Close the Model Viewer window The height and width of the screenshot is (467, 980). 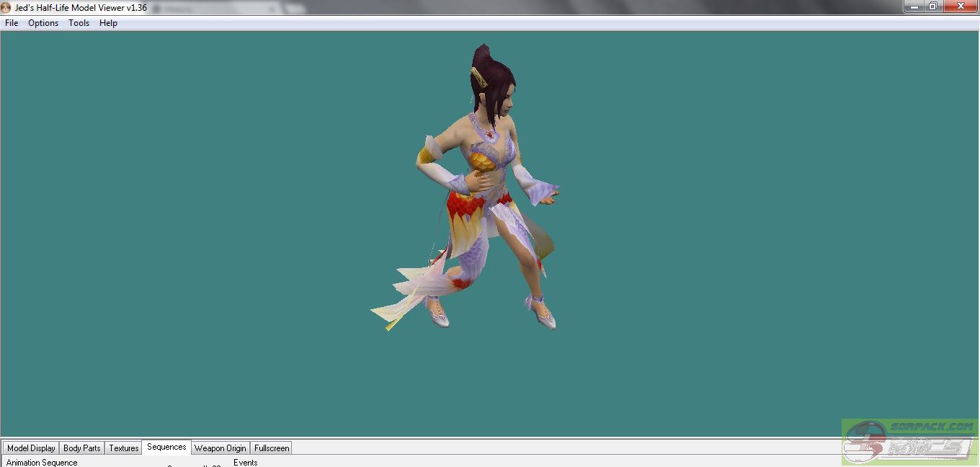(961, 6)
